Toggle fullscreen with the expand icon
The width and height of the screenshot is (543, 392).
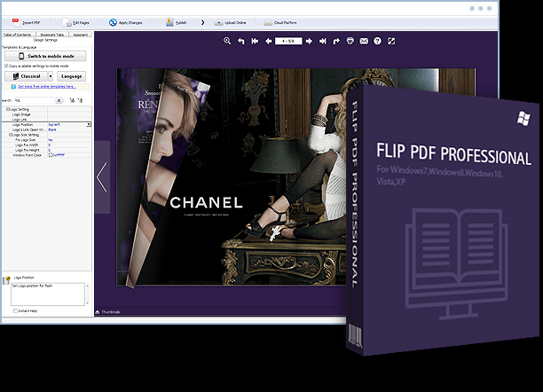(391, 41)
